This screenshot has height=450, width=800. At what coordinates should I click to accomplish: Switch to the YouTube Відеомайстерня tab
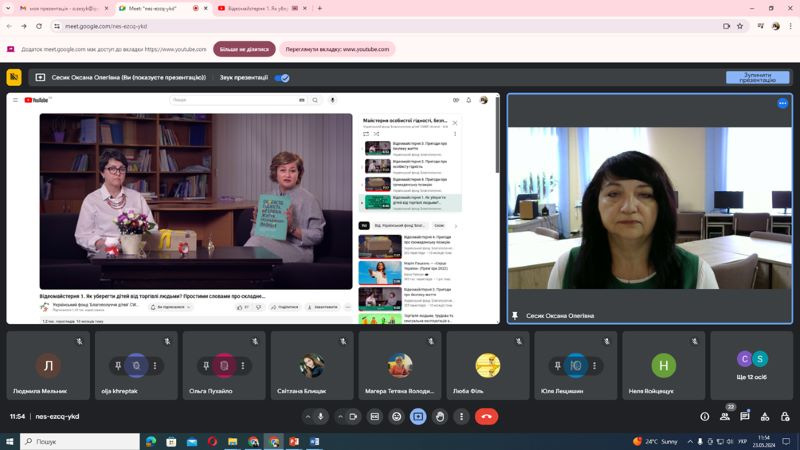click(263, 9)
